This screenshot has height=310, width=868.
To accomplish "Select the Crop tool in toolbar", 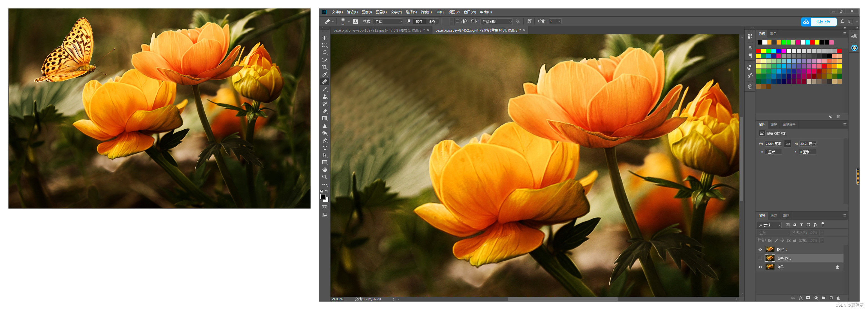I will [x=325, y=67].
